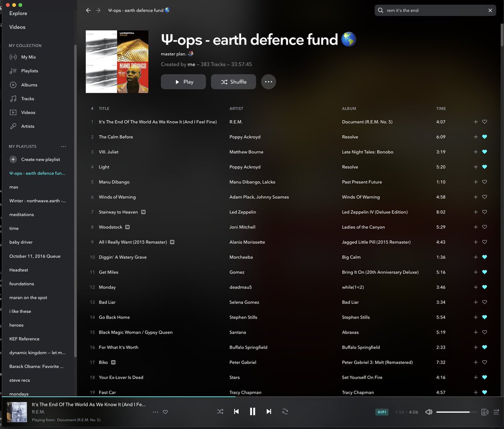Favorite Bad Liar track
The width and height of the screenshot is (504, 429).
pos(484,302)
